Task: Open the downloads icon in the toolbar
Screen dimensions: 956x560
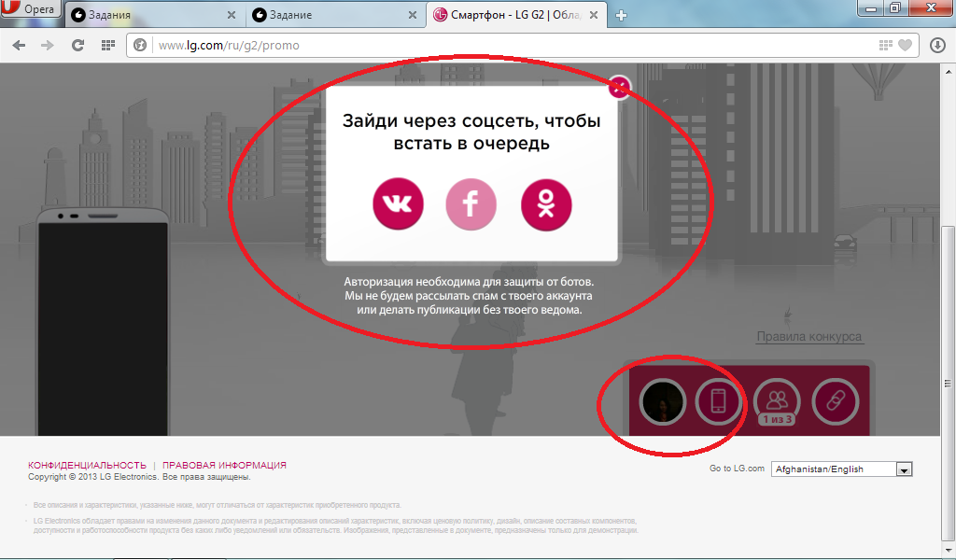Action: [937, 45]
